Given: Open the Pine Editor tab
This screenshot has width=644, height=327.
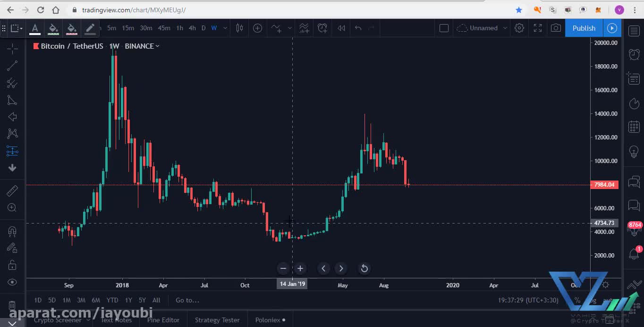Looking at the screenshot, I should tap(163, 320).
